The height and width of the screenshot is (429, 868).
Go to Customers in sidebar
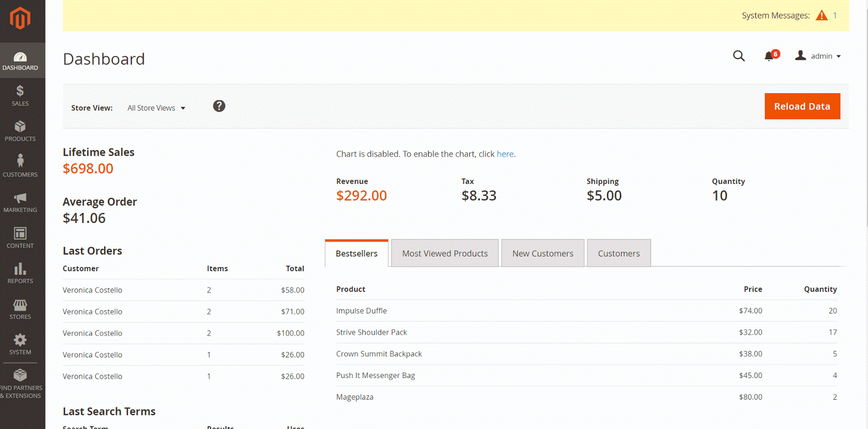(x=20, y=167)
